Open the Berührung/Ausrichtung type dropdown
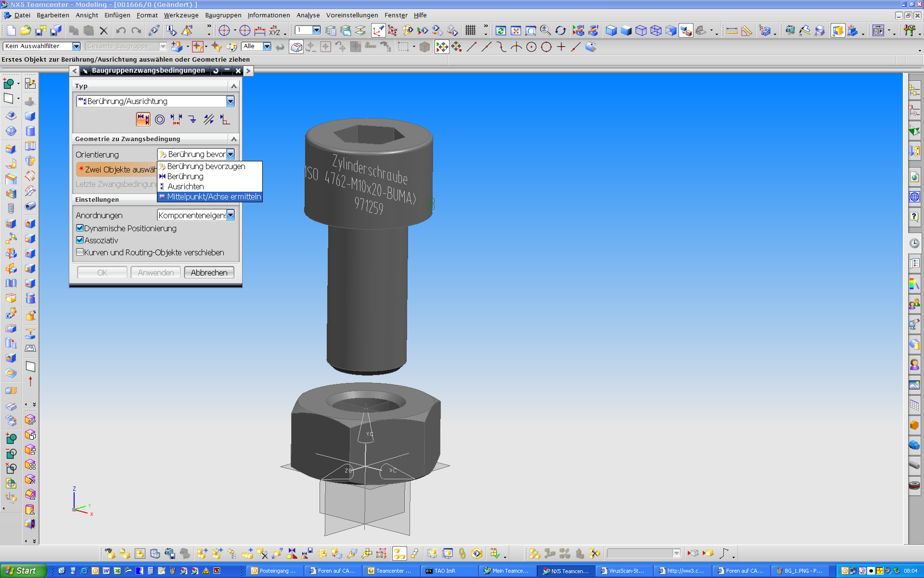This screenshot has height=578, width=924. pos(231,101)
